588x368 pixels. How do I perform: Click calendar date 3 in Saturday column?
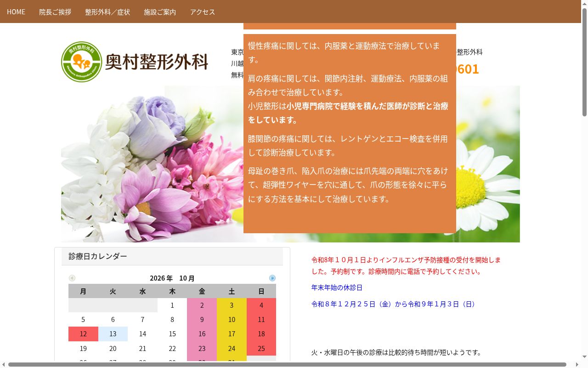pyautogui.click(x=232, y=305)
